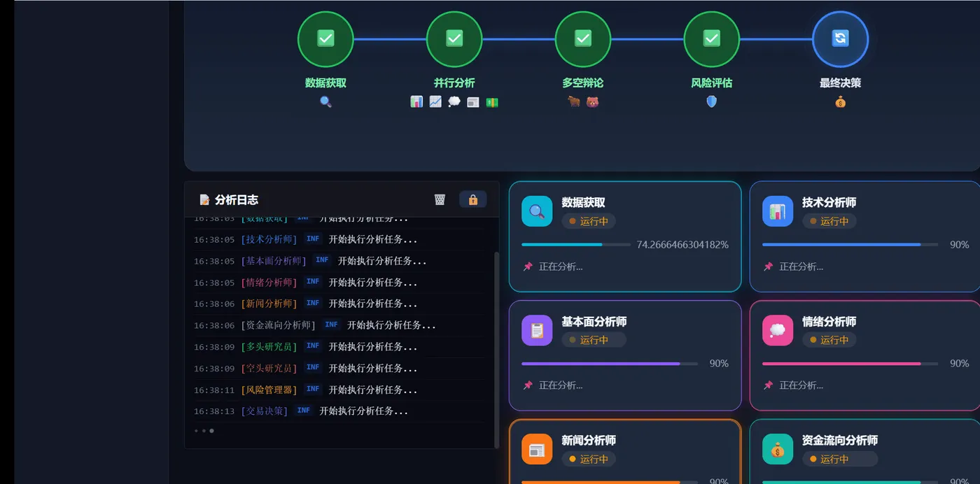Select the 多空辩论 step checkmark circle

[x=583, y=39]
